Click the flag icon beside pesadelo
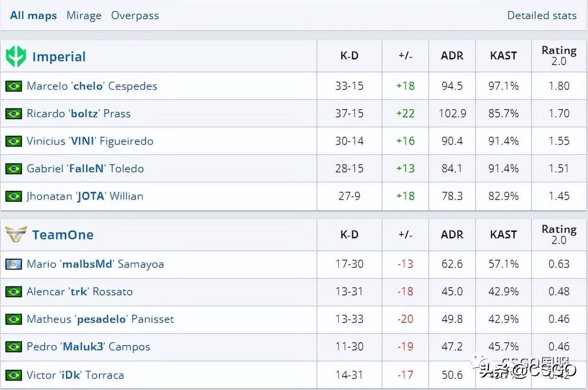Screen dimensions: 588x390 (14, 319)
